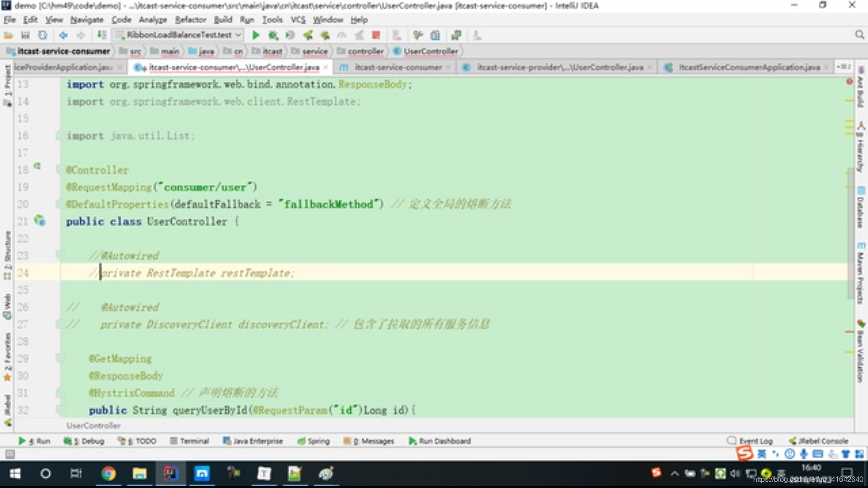The image size is (868, 488).
Task: Open Edit menu
Action: click(30, 19)
